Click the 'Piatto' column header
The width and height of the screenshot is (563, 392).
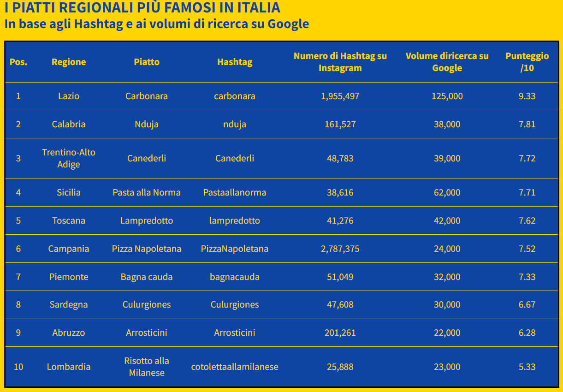147,62
